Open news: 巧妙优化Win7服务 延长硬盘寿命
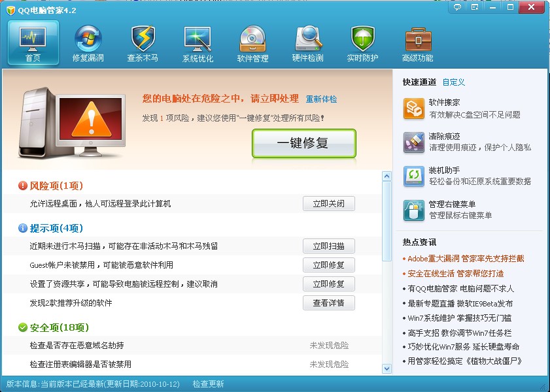Viewport: 550px width, 392px height. 464,347
